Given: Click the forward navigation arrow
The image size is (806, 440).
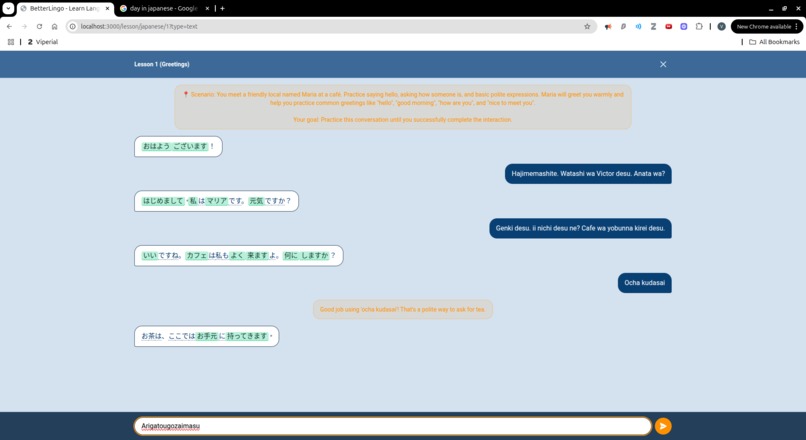Looking at the screenshot, I should pos(24,27).
